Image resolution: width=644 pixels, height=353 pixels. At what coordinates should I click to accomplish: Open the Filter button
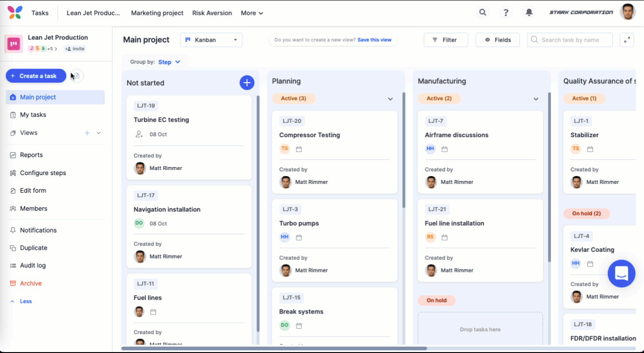(446, 40)
